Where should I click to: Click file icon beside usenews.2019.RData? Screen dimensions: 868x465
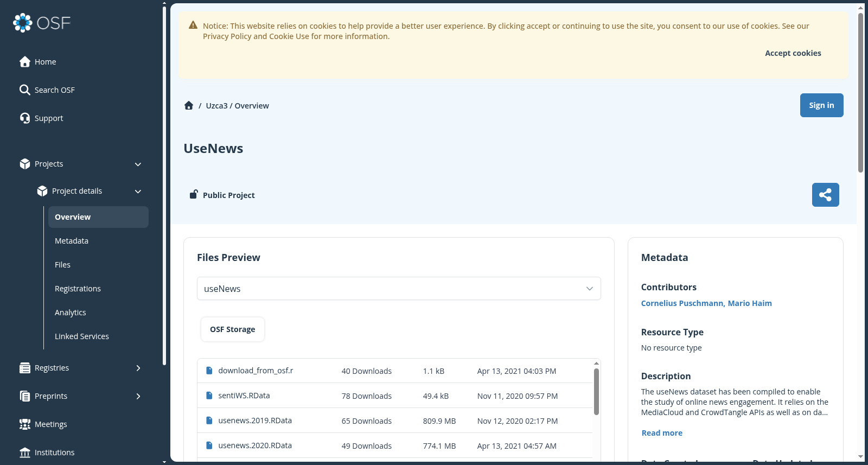point(209,421)
